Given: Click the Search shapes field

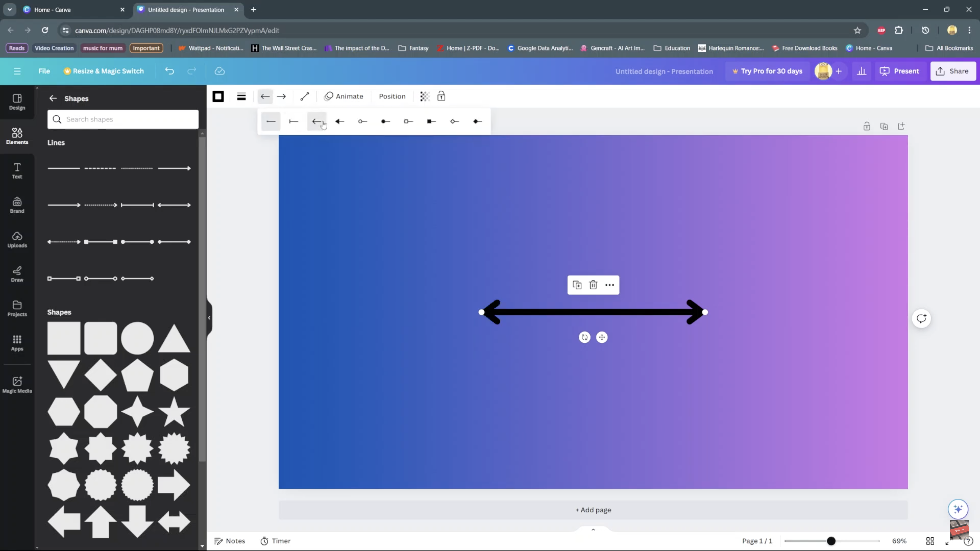Looking at the screenshot, I should pyautogui.click(x=123, y=119).
